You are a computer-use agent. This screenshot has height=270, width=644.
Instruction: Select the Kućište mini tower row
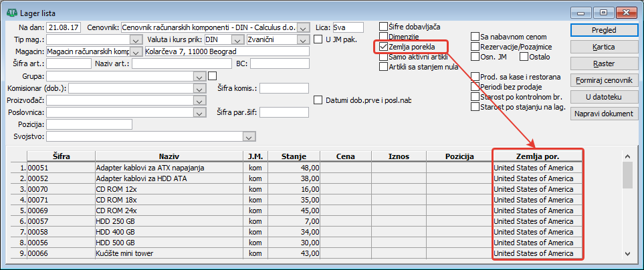pos(296,253)
